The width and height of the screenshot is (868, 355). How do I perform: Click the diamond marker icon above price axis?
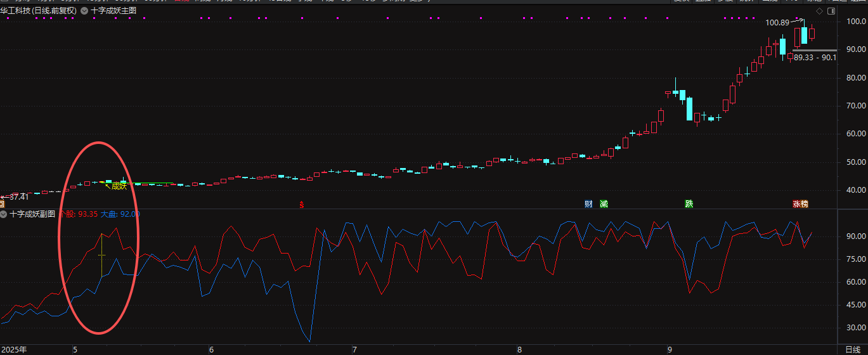pos(819,11)
